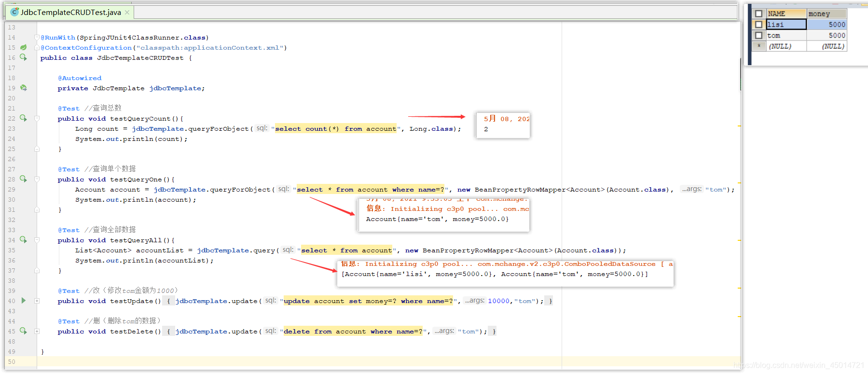Run testQueryCount from the line 22 gutter icon
The image size is (868, 374).
coord(23,118)
